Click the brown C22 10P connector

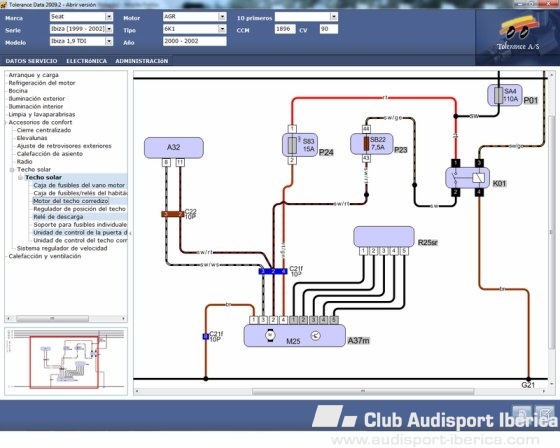coord(172,214)
